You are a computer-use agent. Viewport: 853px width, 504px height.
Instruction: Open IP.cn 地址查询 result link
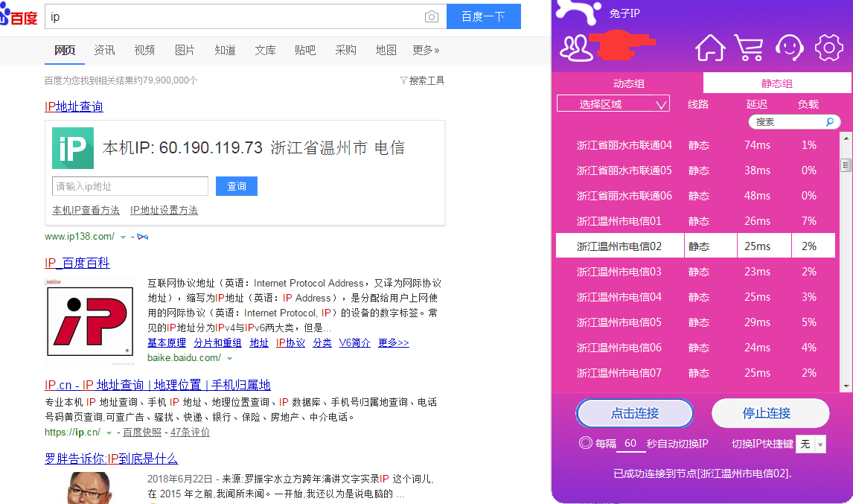(x=158, y=386)
